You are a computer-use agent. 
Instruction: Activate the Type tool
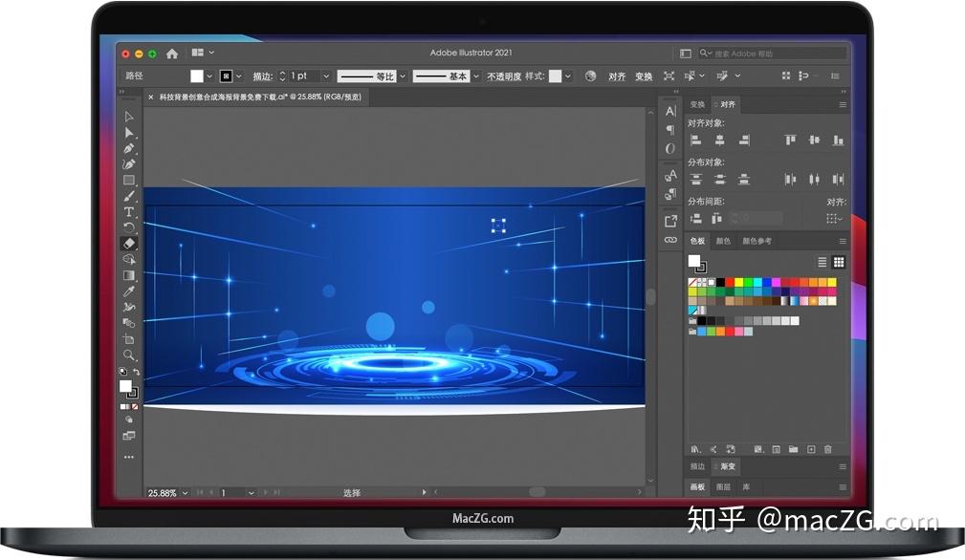coord(130,209)
